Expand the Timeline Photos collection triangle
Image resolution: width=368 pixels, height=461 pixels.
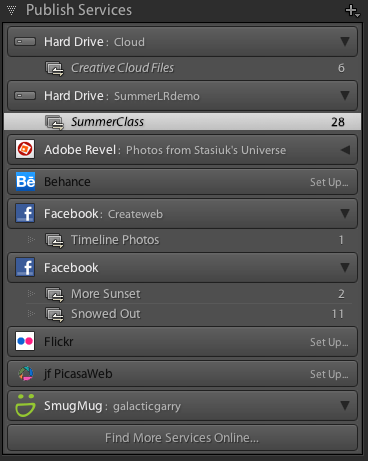pyautogui.click(x=31, y=240)
